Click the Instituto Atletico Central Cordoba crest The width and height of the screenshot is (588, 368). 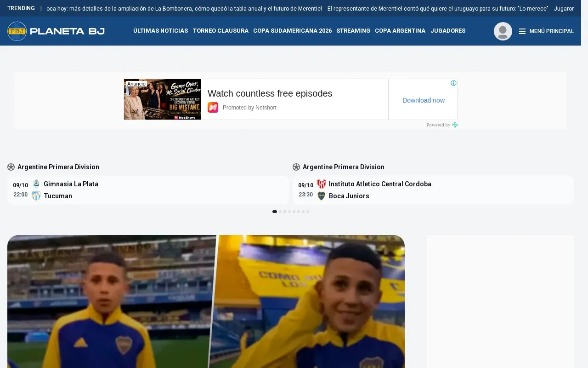[322, 184]
